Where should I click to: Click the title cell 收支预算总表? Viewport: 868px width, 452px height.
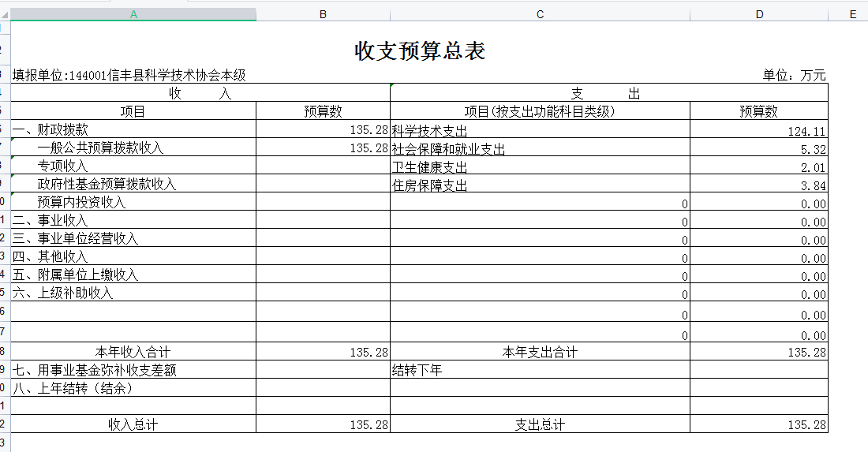click(420, 51)
